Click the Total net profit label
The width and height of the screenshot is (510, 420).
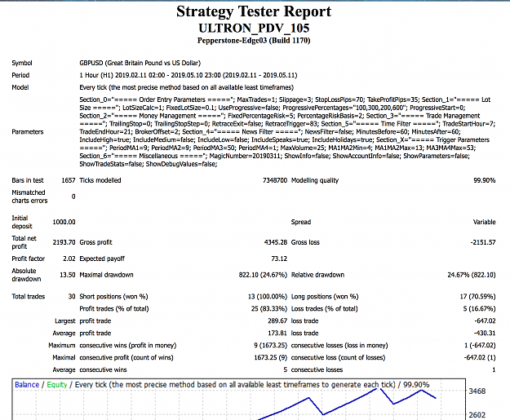click(x=24, y=242)
